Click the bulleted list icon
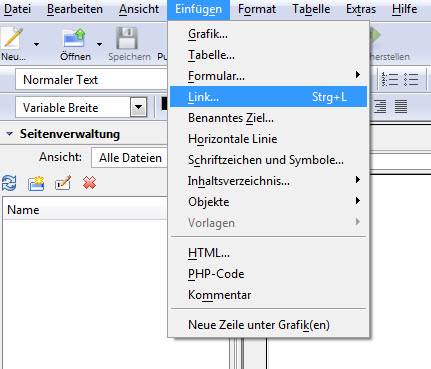 click(411, 79)
